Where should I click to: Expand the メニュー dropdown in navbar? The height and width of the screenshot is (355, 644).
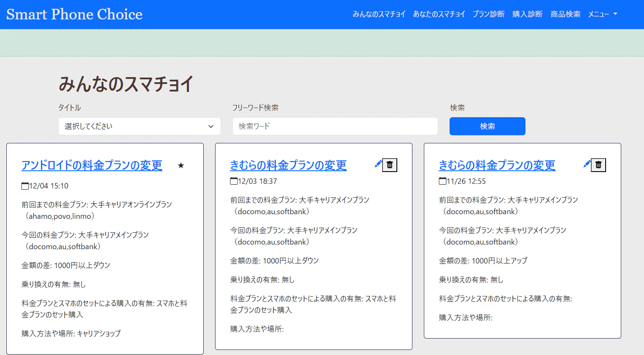coord(603,14)
